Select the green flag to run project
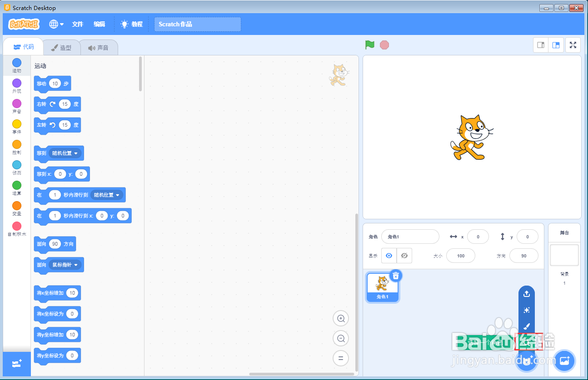This screenshot has width=588, height=380. pos(369,45)
